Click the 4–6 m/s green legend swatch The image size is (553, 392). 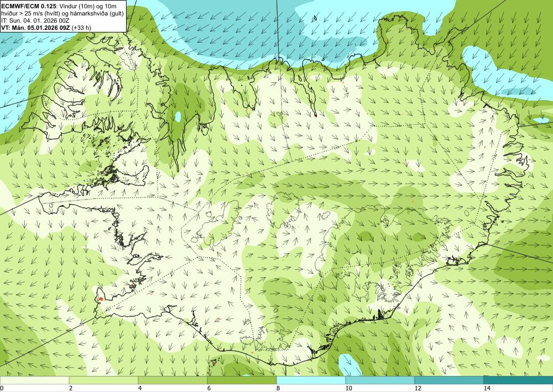173,380
